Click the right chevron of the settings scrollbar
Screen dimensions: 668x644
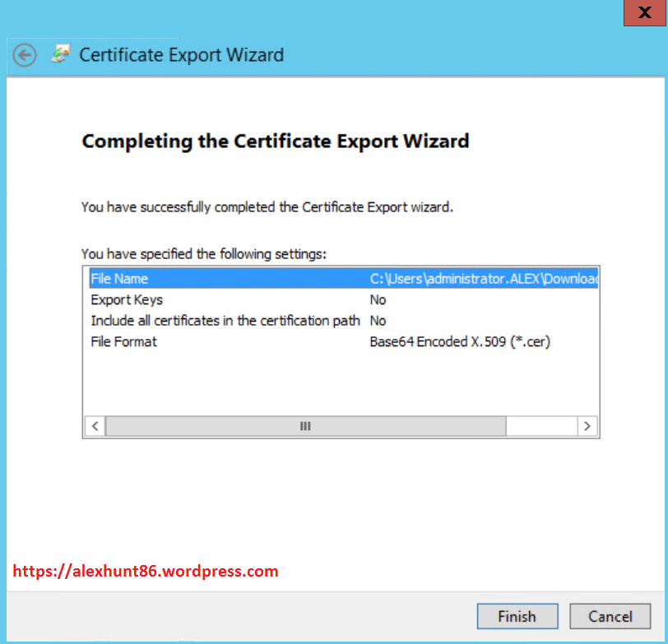(587, 426)
